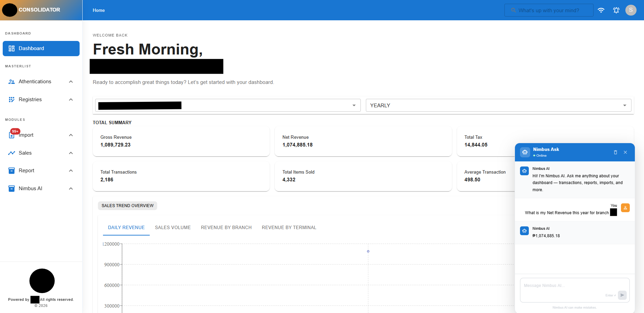The image size is (644, 313).
Task: Select the Revenue by Terminal tab
Action: coord(289,227)
